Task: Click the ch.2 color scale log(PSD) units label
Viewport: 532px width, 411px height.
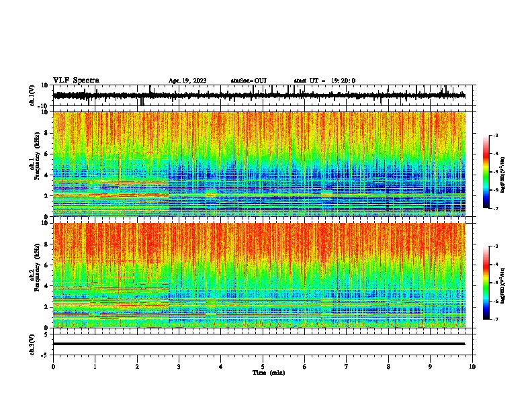Action: [x=503, y=286]
